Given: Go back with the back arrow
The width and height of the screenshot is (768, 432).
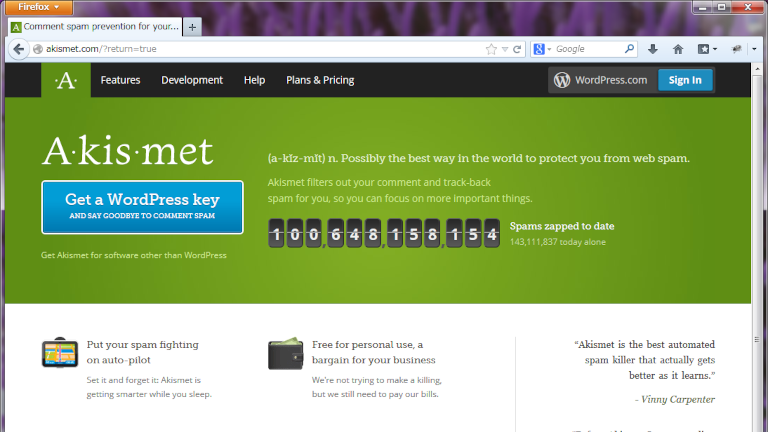Looking at the screenshot, I should click(19, 49).
